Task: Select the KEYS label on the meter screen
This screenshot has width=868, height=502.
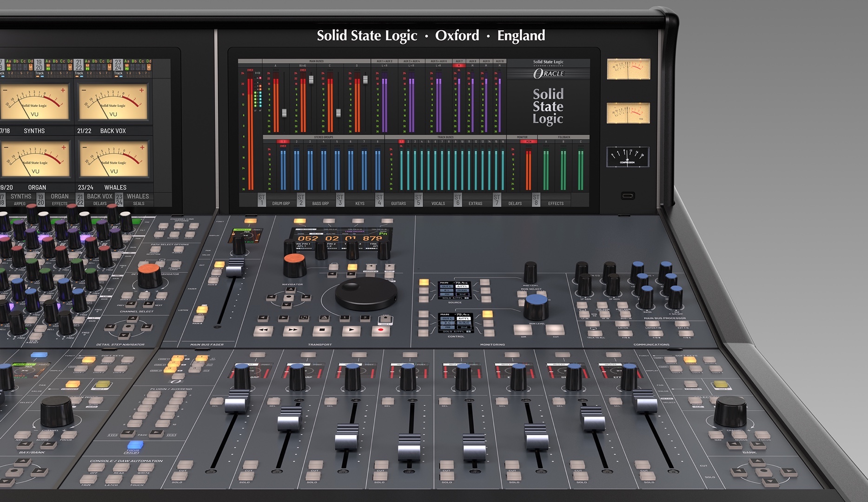Action: pyautogui.click(x=360, y=204)
